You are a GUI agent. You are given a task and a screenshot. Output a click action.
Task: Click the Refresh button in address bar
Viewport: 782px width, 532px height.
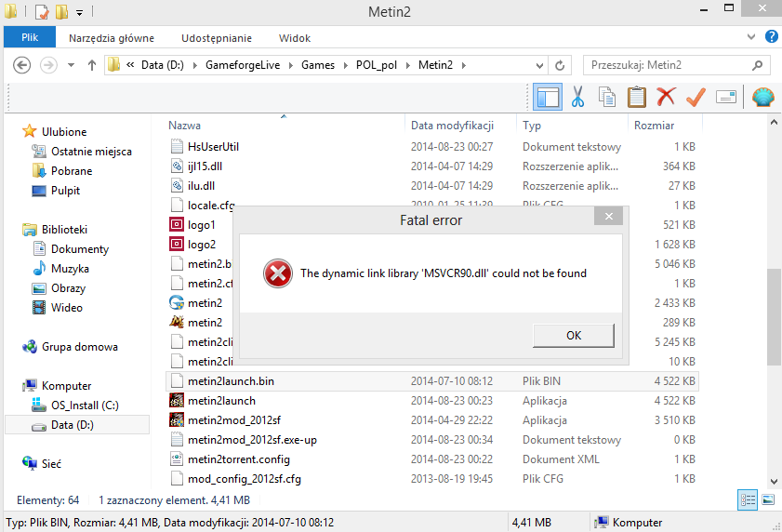(x=560, y=65)
